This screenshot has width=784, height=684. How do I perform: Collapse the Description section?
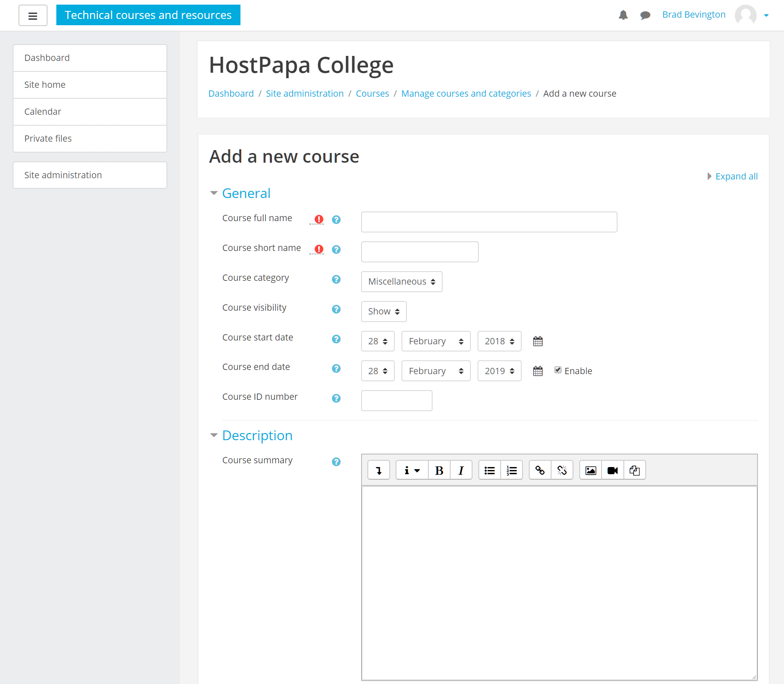click(257, 436)
